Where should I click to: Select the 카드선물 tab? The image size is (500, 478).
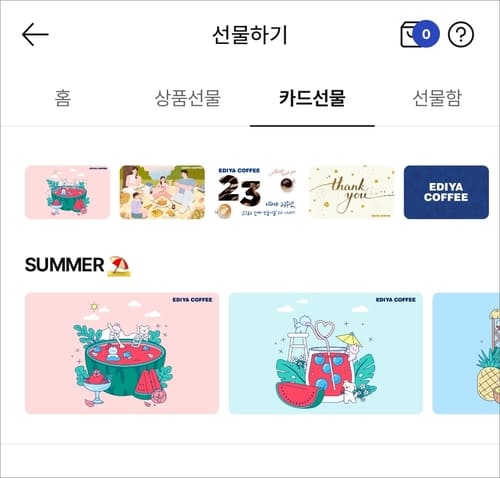[312, 98]
